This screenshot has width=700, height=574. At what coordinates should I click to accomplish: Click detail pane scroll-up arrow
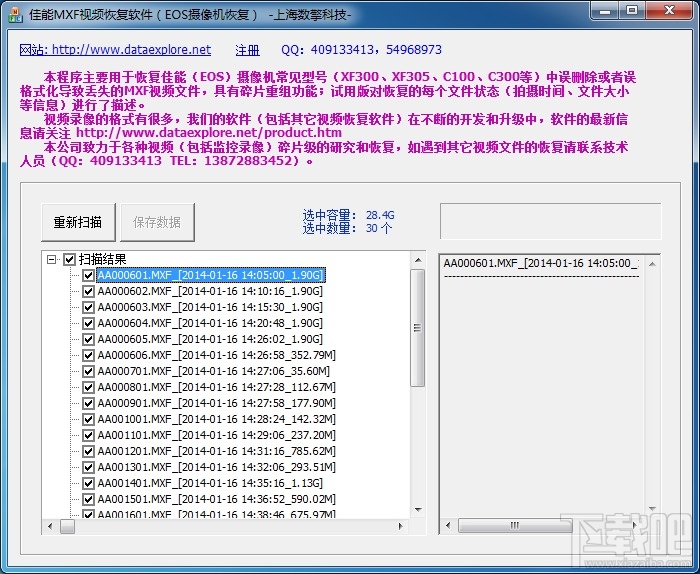point(652,264)
